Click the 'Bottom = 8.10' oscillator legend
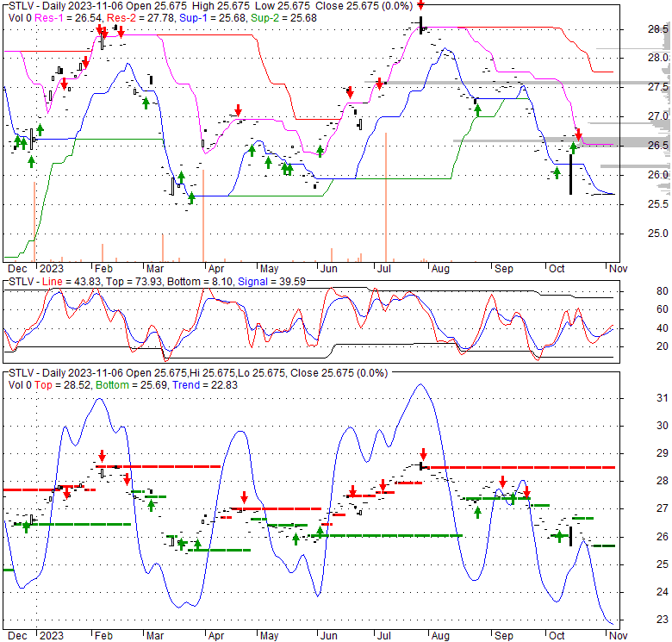This screenshot has height=642, width=672. pyautogui.click(x=200, y=282)
